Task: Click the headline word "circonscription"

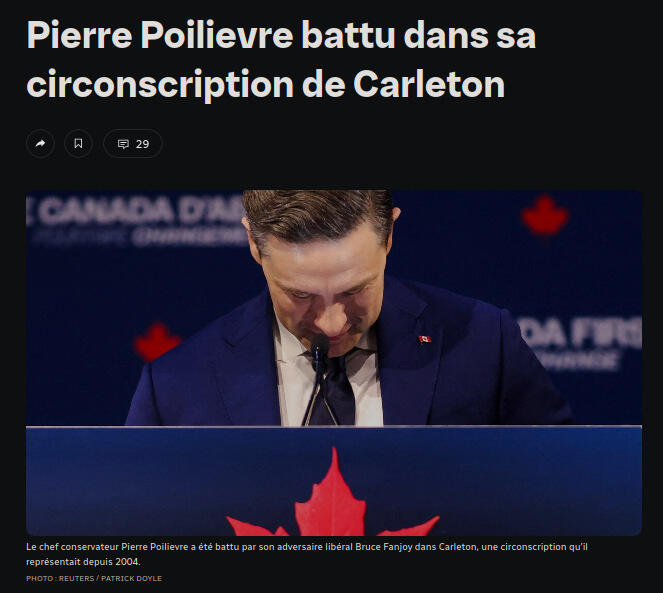Action: [160, 85]
